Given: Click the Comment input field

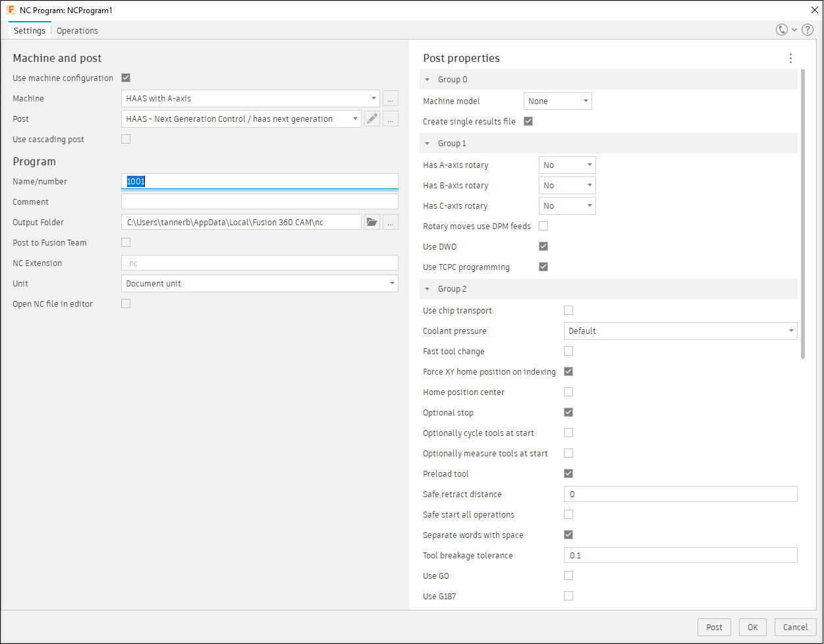Looking at the screenshot, I should click(260, 201).
